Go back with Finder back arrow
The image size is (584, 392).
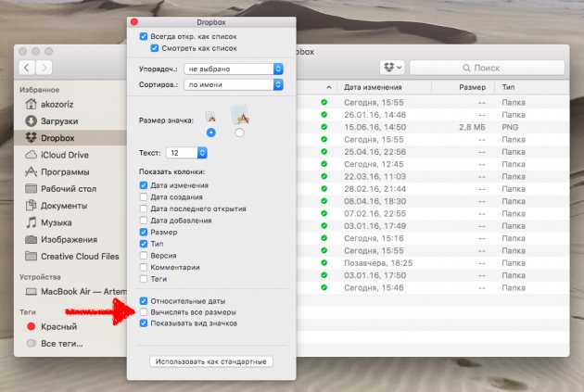coord(27,68)
